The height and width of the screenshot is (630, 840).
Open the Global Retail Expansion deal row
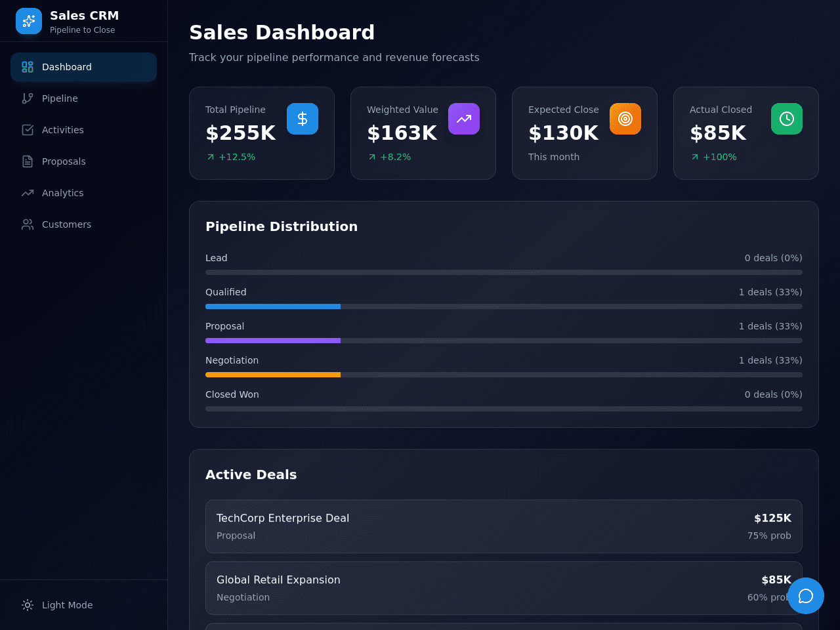pyautogui.click(x=504, y=588)
